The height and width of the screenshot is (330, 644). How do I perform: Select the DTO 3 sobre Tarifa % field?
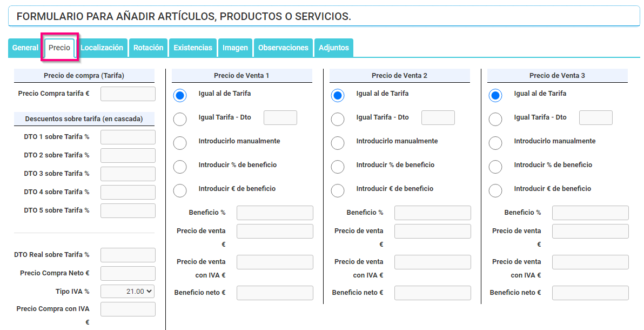128,174
